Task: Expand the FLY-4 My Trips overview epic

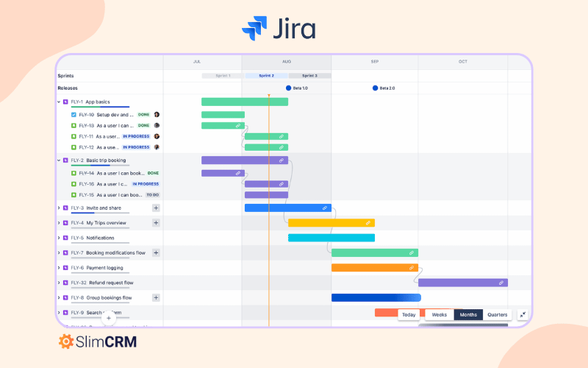Action: click(x=59, y=223)
